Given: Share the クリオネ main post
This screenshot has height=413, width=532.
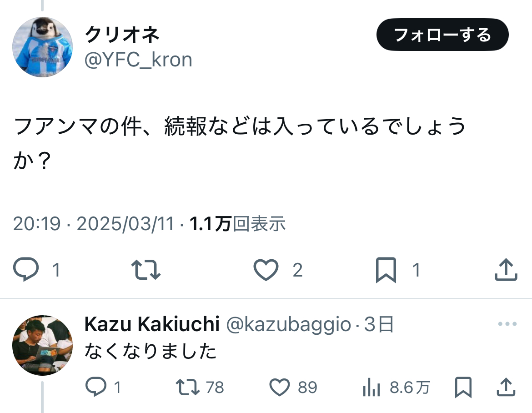Looking at the screenshot, I should pyautogui.click(x=506, y=270).
